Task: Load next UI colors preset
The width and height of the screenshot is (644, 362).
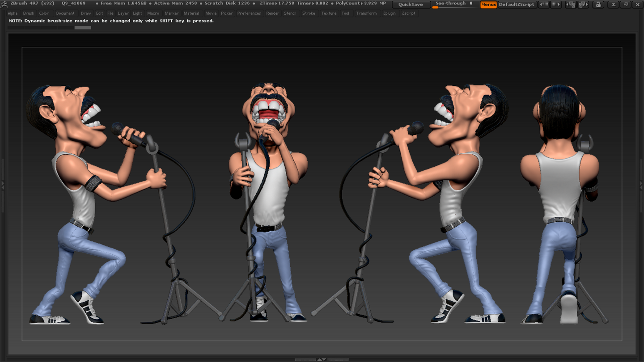Action: (556, 4)
